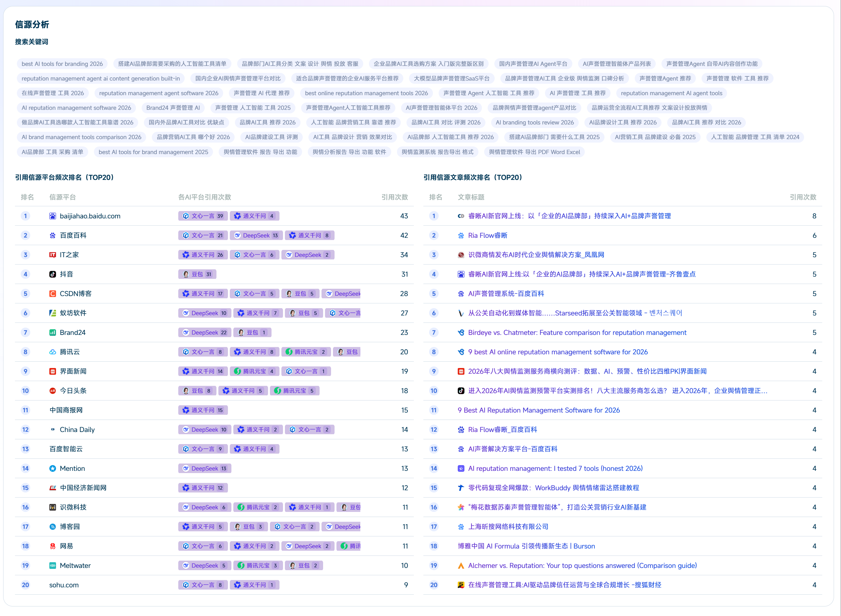Open the Ria Flow睿晰 article ranked second
Screen dimensions: 841x616
pos(488,235)
